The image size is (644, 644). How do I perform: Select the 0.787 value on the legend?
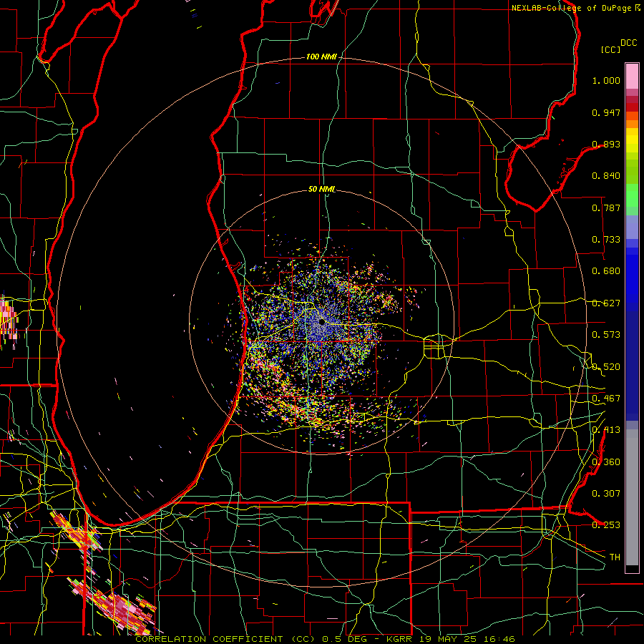click(606, 208)
